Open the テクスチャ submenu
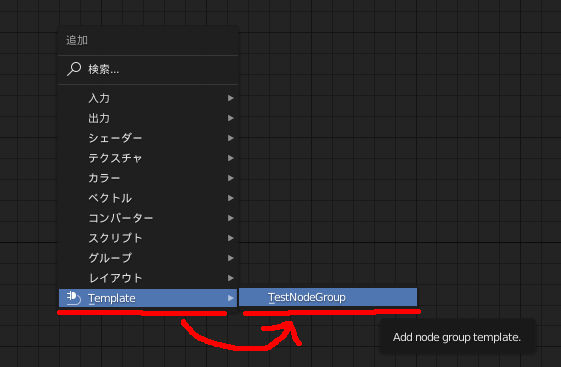561x367 pixels. pos(148,158)
